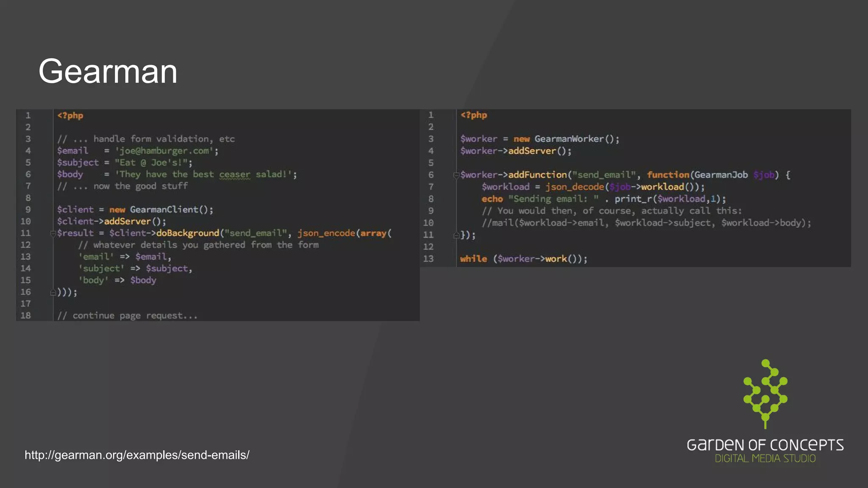Click the while keyword in worker code
This screenshot has width=868, height=488.
coord(473,259)
